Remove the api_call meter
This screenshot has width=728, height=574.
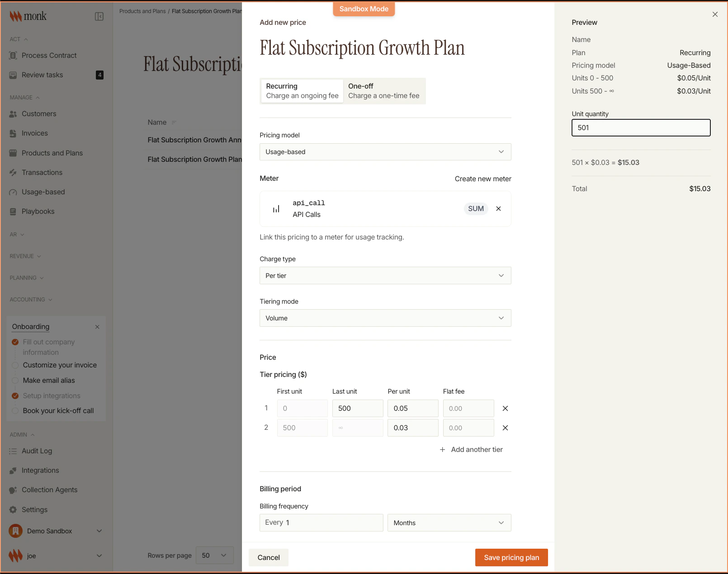[498, 208]
